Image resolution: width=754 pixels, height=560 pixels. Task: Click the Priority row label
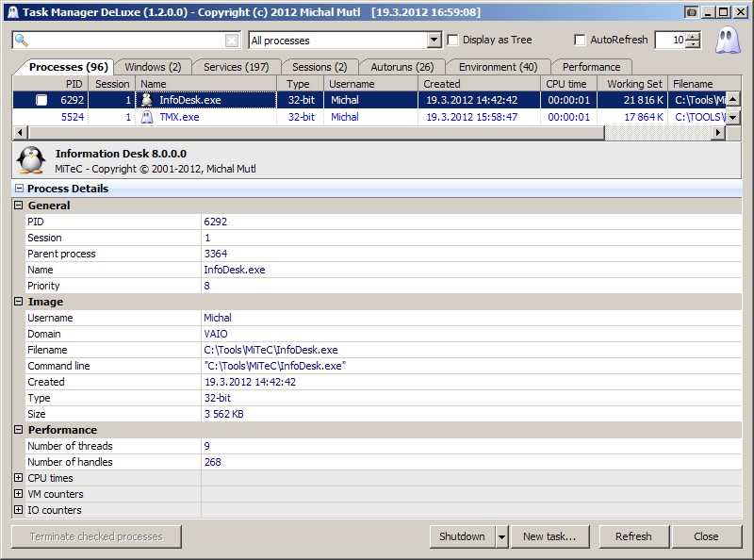(43, 286)
